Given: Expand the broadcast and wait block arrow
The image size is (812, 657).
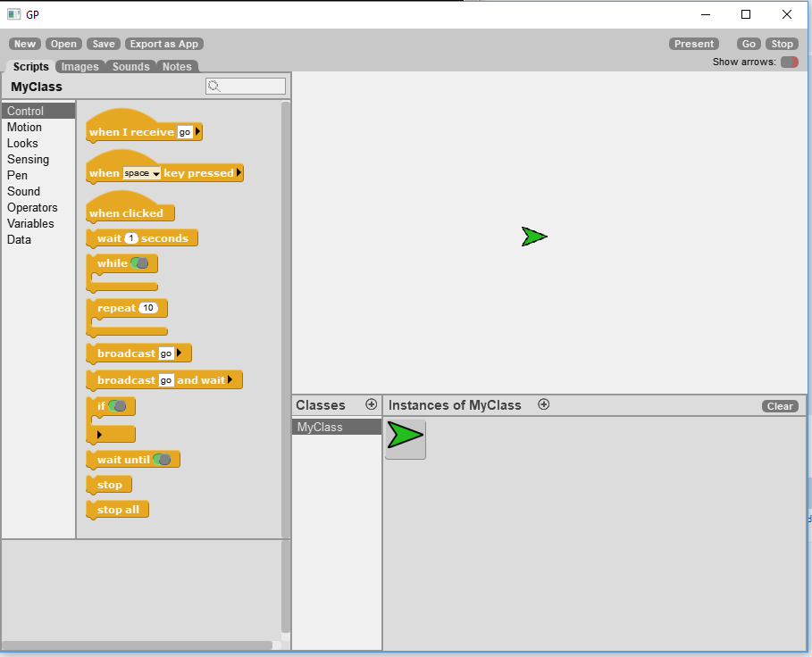Looking at the screenshot, I should [230, 379].
